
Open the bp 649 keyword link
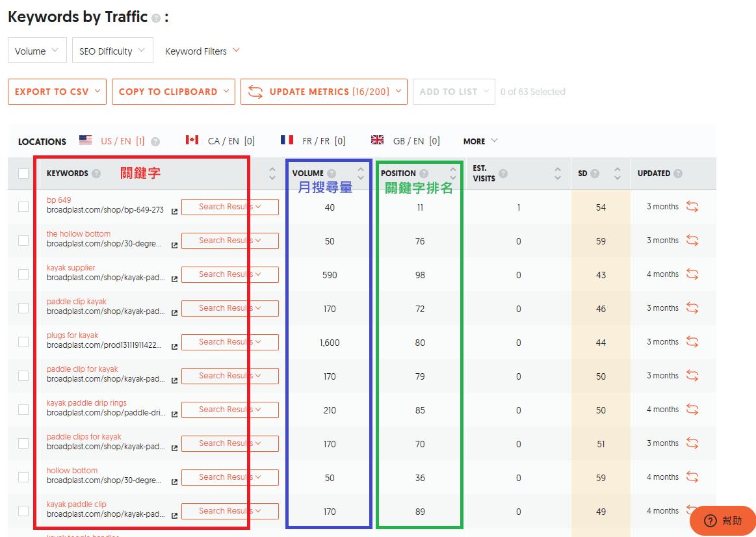[x=59, y=200]
